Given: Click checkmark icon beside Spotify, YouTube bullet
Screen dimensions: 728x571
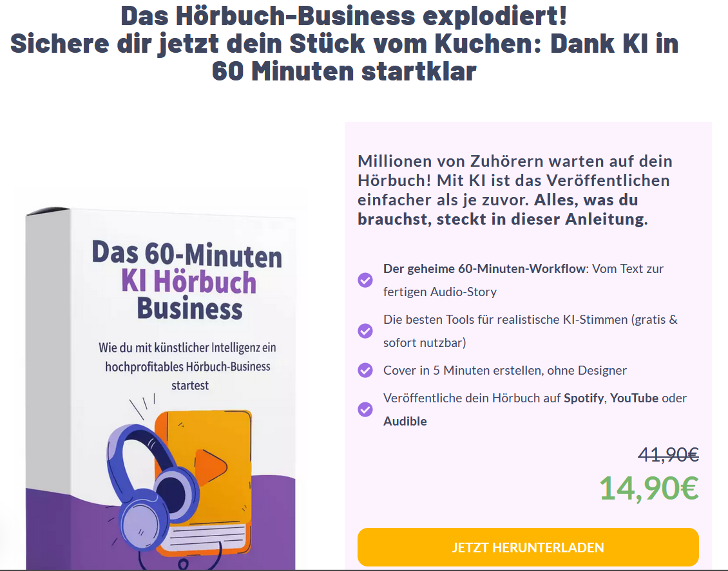Looking at the screenshot, I should click(x=365, y=409).
